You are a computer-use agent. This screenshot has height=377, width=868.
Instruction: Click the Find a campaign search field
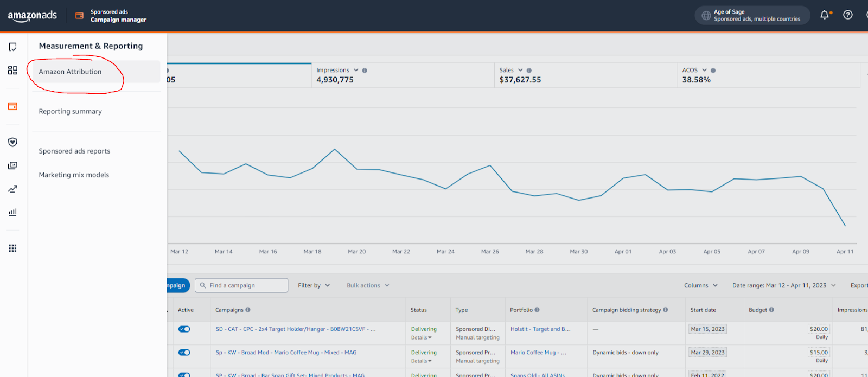pos(241,285)
